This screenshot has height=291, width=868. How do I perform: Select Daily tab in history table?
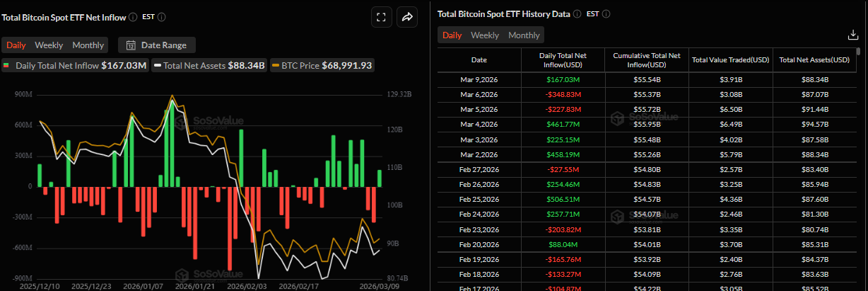452,35
